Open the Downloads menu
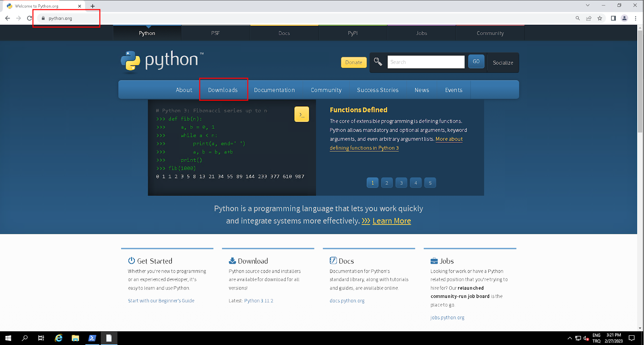This screenshot has width=644, height=345. click(x=223, y=90)
